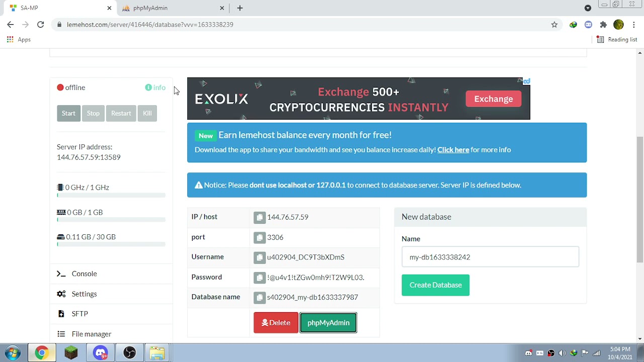Screen dimensions: 644x362
Task: Open the Reading list
Action: [617, 39]
